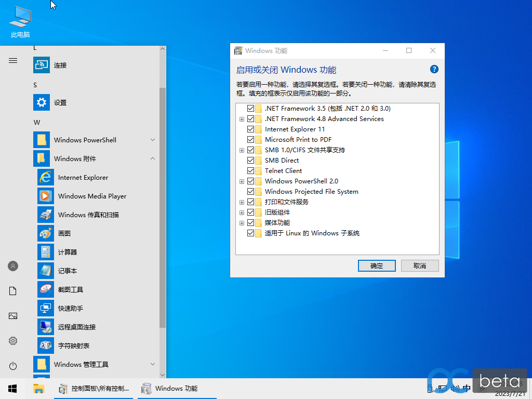Screen dimensions: 532x399
Task: Uncheck 适用于 Linux 的 Windows 子系统
Action: tap(251, 233)
